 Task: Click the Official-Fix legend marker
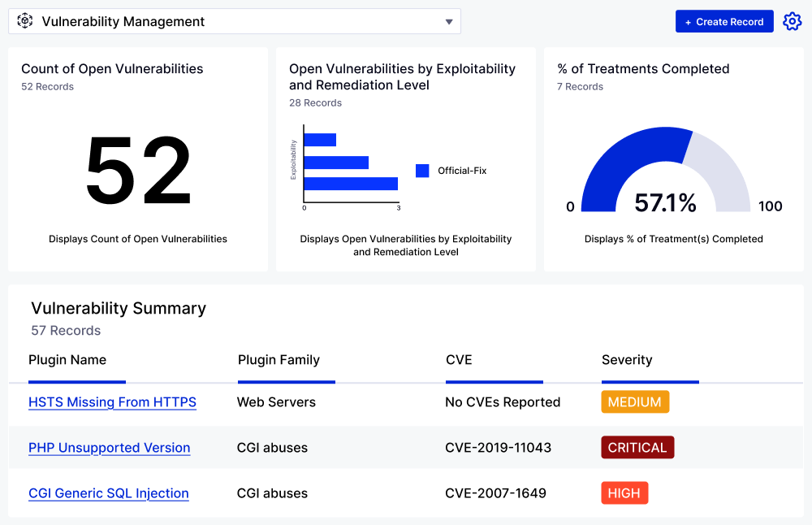click(421, 171)
